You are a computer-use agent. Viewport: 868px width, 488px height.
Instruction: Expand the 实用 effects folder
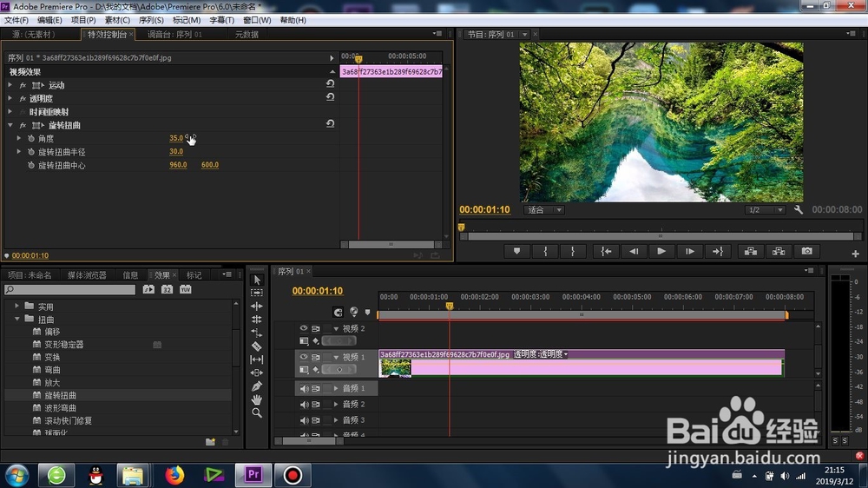(16, 306)
